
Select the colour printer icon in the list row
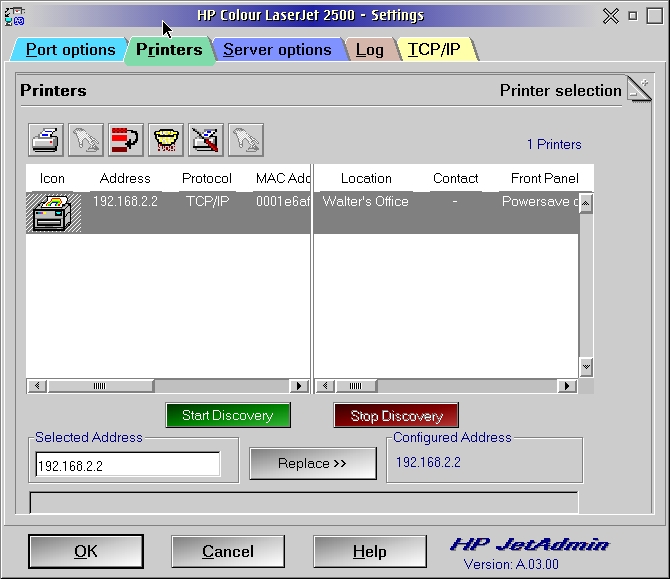point(53,212)
